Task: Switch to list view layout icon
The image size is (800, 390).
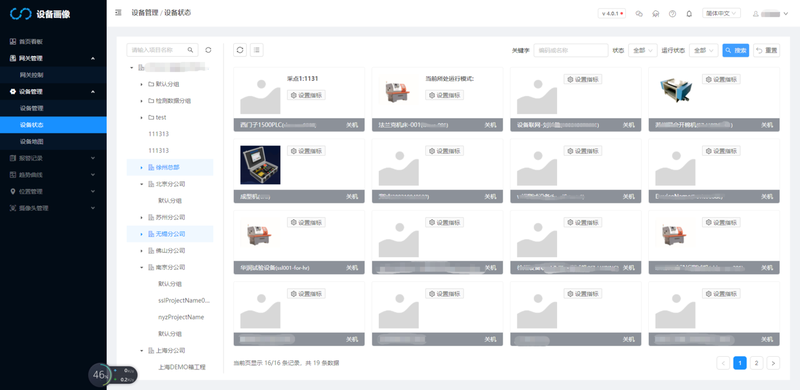Action: [257, 50]
